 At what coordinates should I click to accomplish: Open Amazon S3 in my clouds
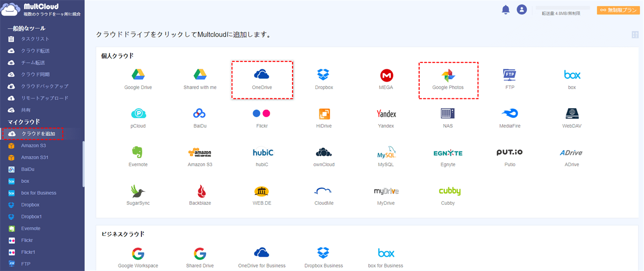coord(34,145)
